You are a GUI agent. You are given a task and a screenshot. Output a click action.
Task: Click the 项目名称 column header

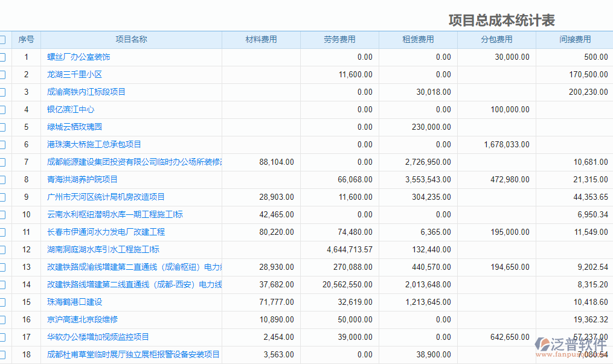[x=130, y=39]
